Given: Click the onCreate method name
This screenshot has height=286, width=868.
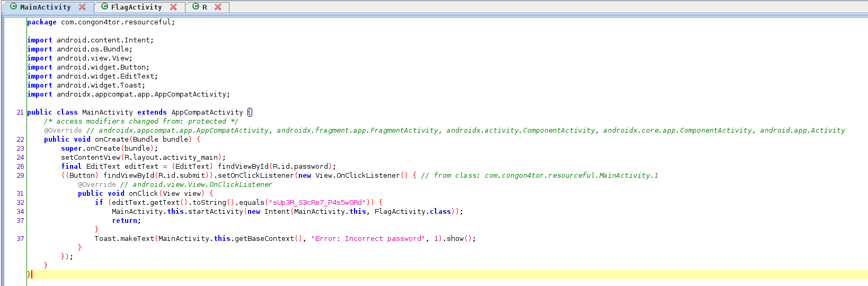Looking at the screenshot, I should [x=111, y=139].
